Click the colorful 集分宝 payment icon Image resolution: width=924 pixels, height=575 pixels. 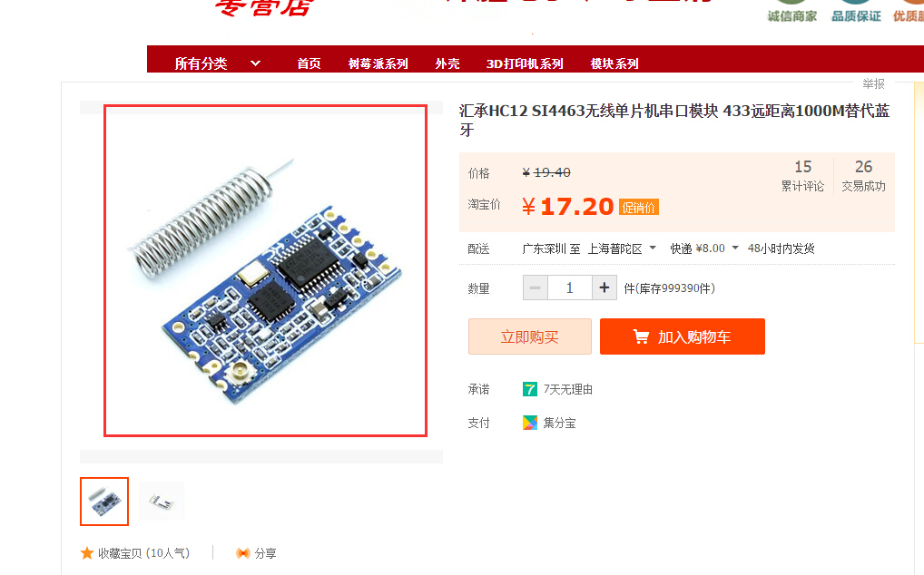pos(530,423)
